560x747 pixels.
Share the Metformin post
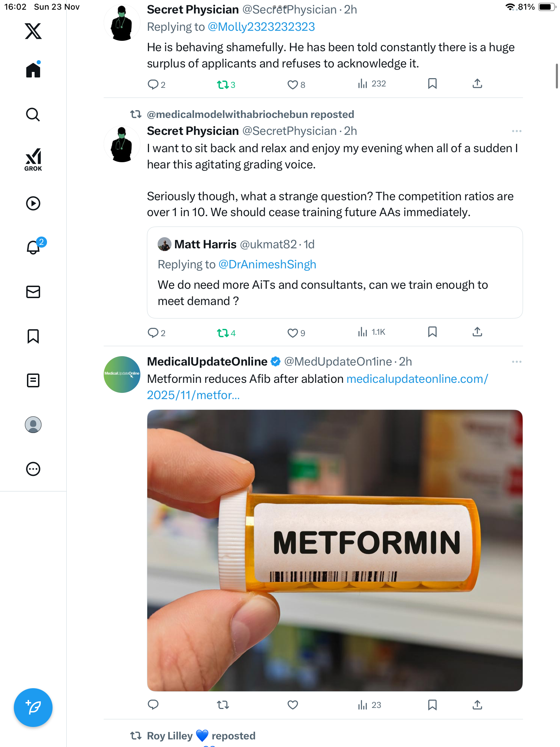coord(477,705)
